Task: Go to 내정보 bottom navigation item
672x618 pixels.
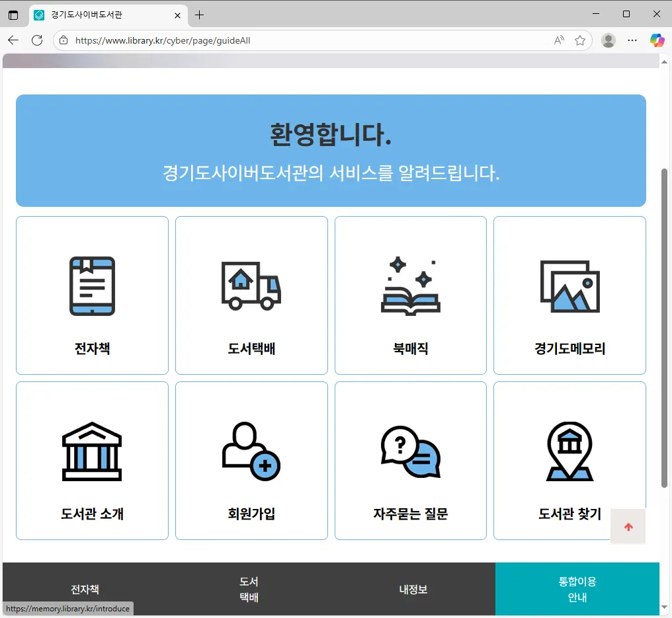Action: [x=413, y=590]
